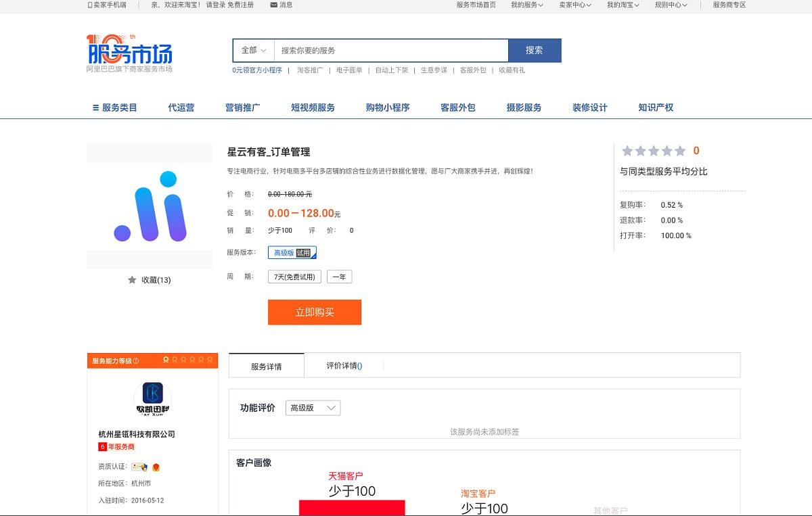Open the envelope icon next to 消息
This screenshot has height=516, width=812.
273,5
